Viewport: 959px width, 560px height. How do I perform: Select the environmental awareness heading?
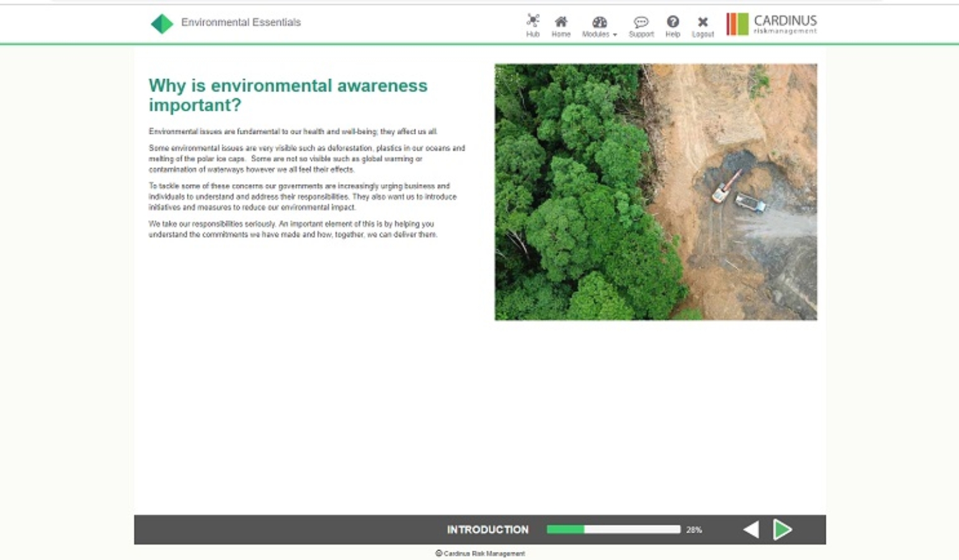click(x=288, y=95)
